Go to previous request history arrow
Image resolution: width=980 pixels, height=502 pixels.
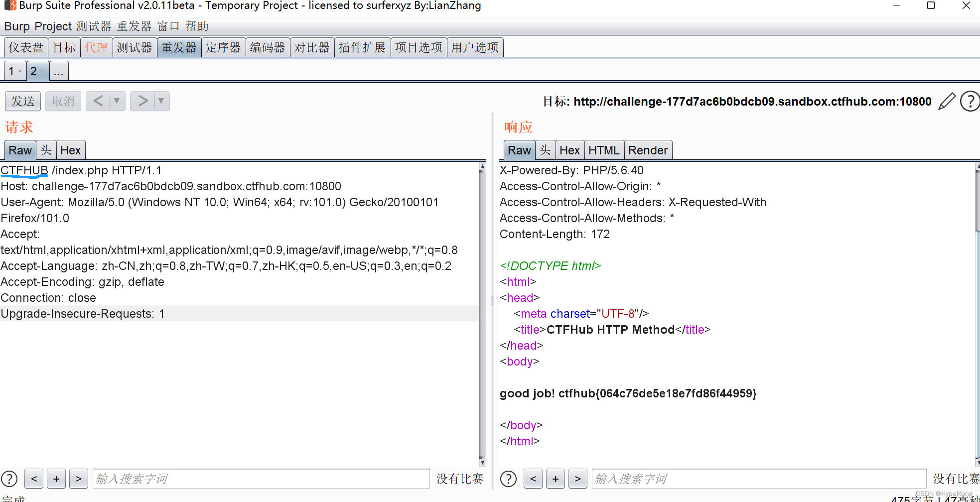pos(98,101)
